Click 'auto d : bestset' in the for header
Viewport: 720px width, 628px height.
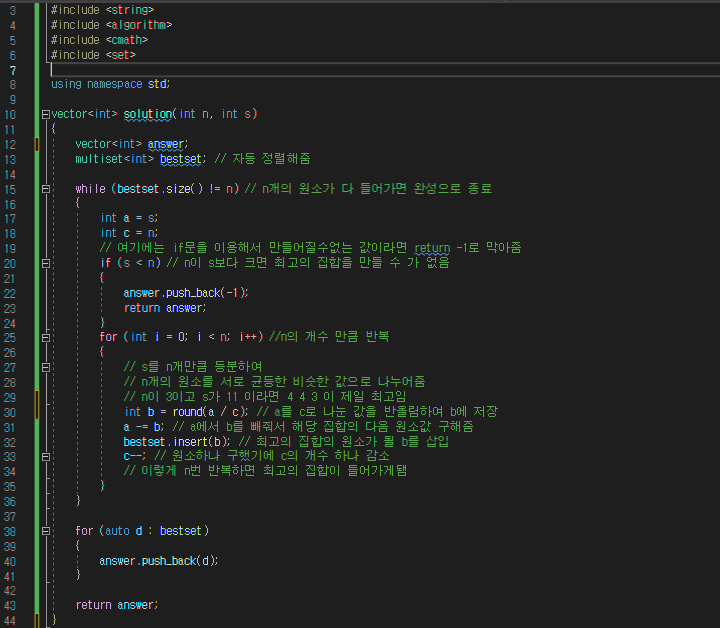tap(153, 531)
